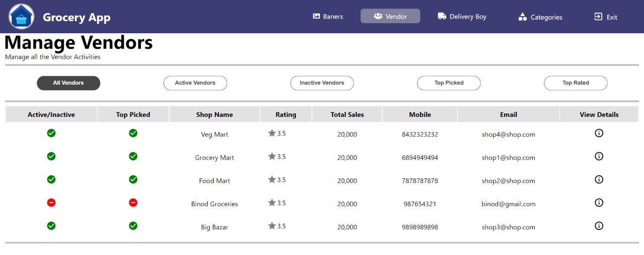Click the Exit button in navbar
This screenshot has width=644, height=255.
606,17
